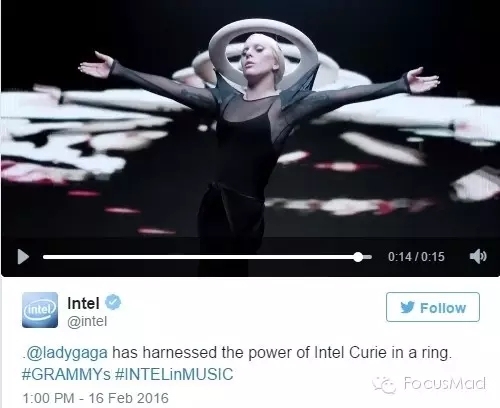Click the blue verified badge next to Intel
The width and height of the screenshot is (500, 408).
[113, 302]
